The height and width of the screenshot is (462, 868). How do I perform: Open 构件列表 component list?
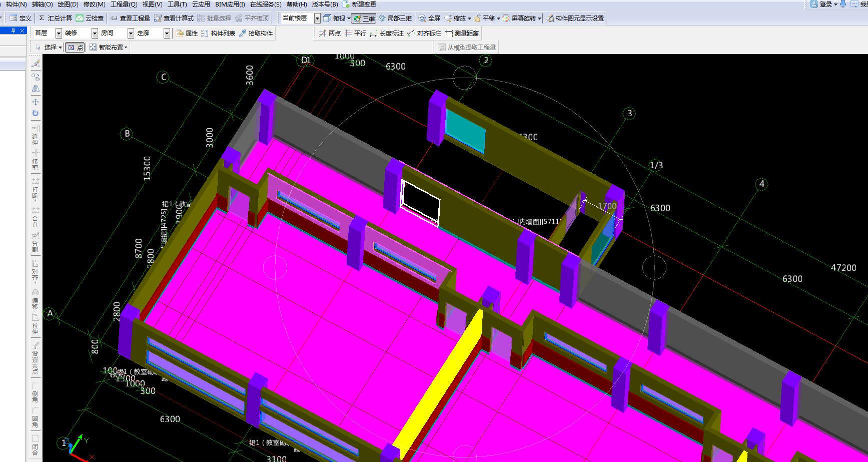point(218,33)
